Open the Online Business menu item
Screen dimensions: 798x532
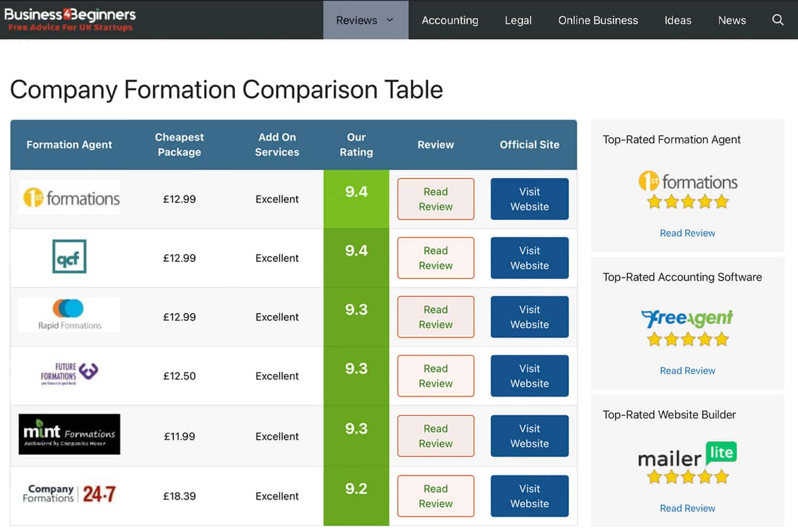click(x=598, y=20)
